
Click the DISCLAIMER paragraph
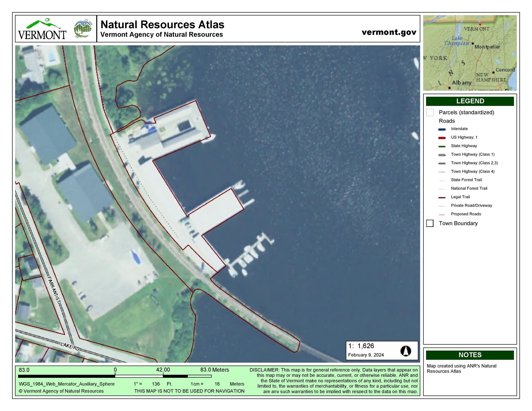click(x=334, y=380)
